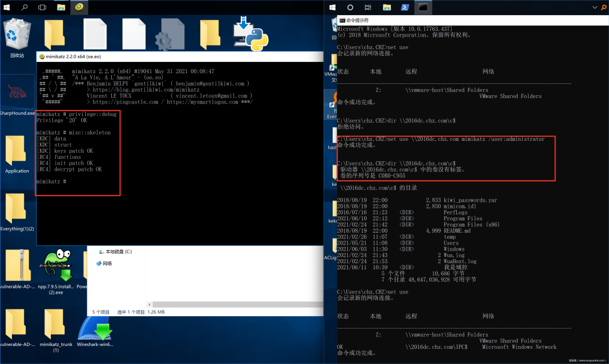Select the lined text document desktop icon
Image resolution: width=609 pixels, height=364 pixels.
pyautogui.click(x=95, y=34)
